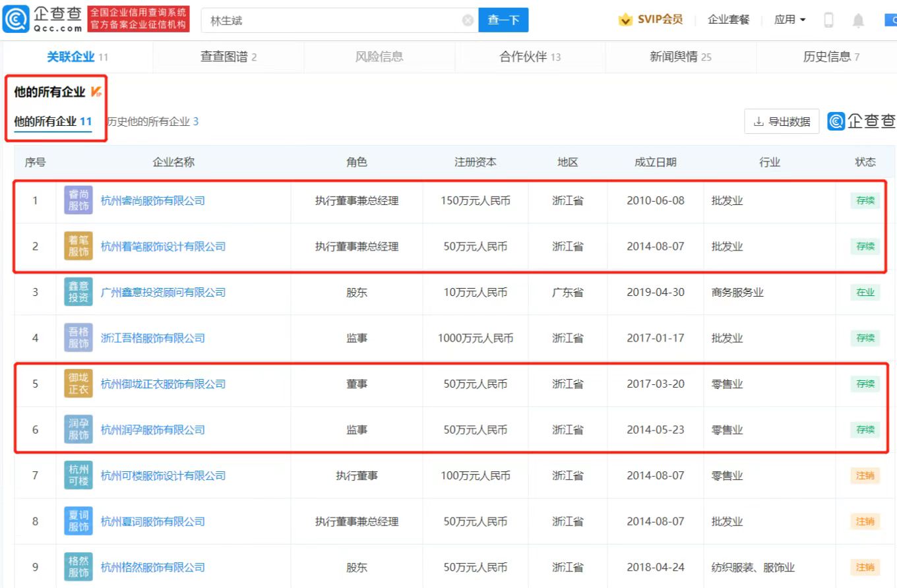Click 格然服饰 company logo
The height and width of the screenshot is (588, 897).
tap(78, 567)
